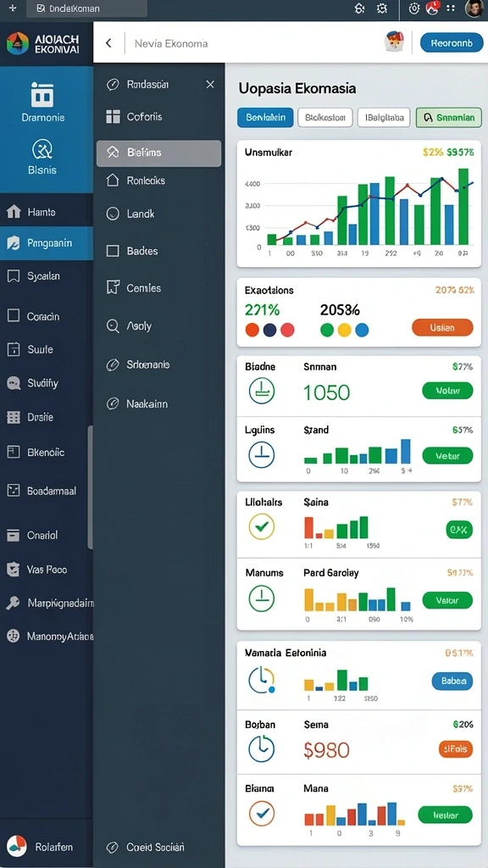Click the blue Babea button
Viewport: 488px width, 868px height.
(452, 681)
